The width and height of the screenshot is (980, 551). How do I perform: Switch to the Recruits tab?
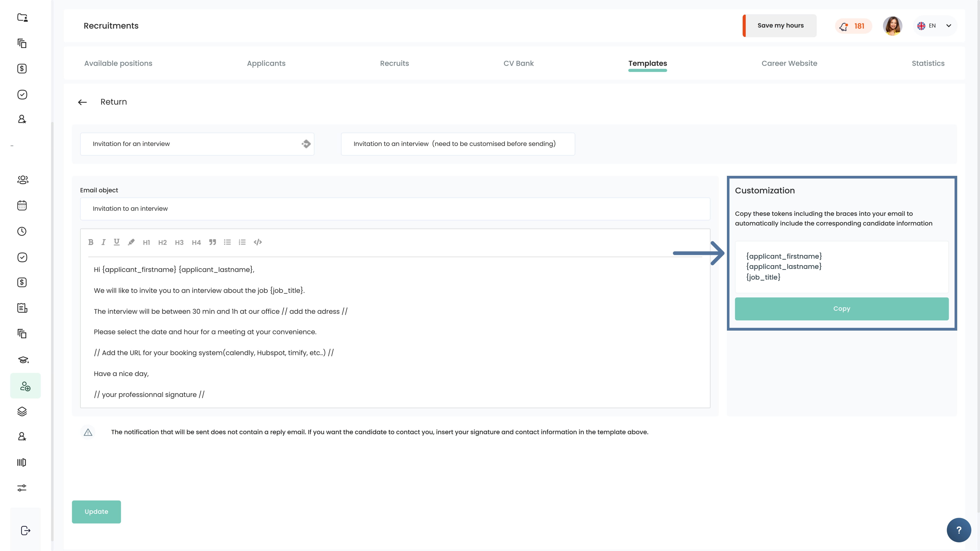394,63
